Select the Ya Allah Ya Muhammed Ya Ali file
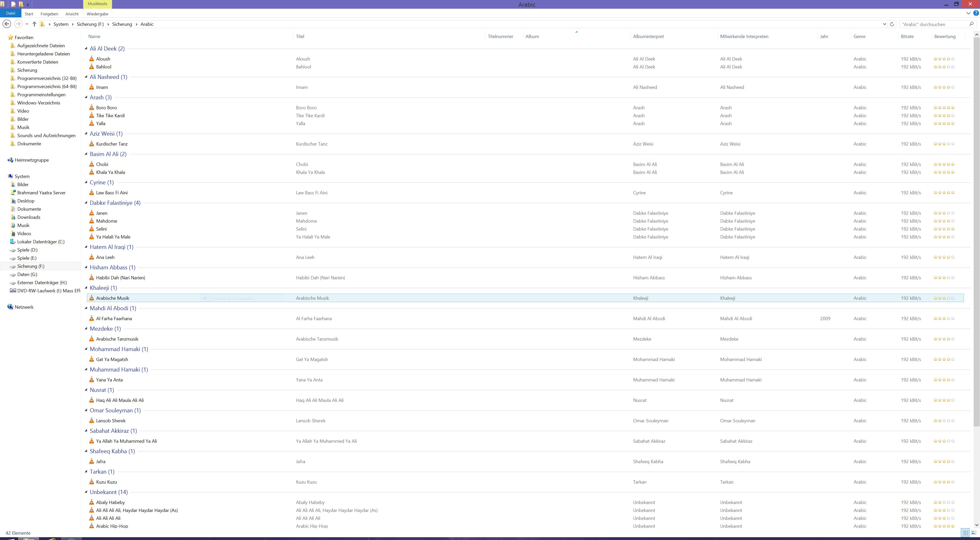Image resolution: width=980 pixels, height=540 pixels. click(x=126, y=441)
